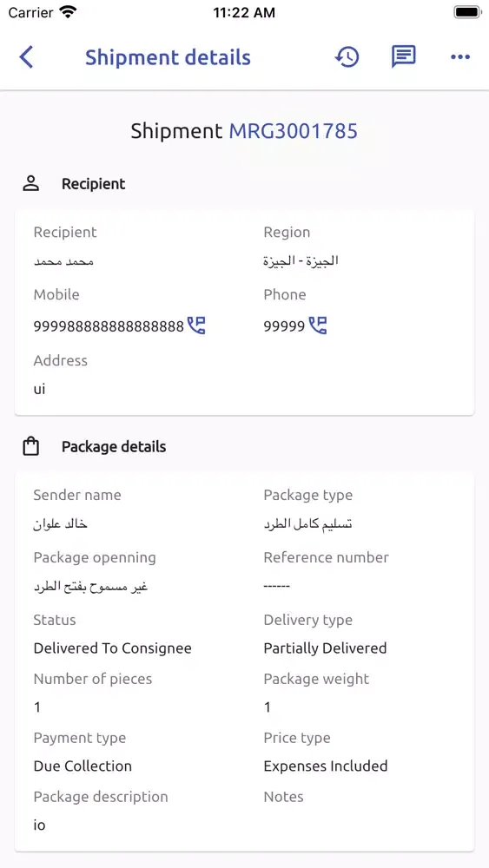Tap the bag icon beside Package details
The width and height of the screenshot is (489, 868).
tap(31, 446)
